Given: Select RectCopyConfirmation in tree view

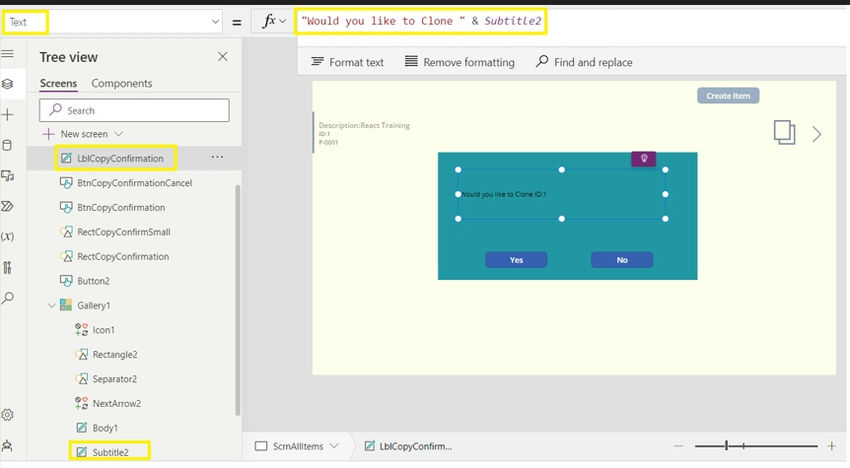Looking at the screenshot, I should tap(123, 256).
